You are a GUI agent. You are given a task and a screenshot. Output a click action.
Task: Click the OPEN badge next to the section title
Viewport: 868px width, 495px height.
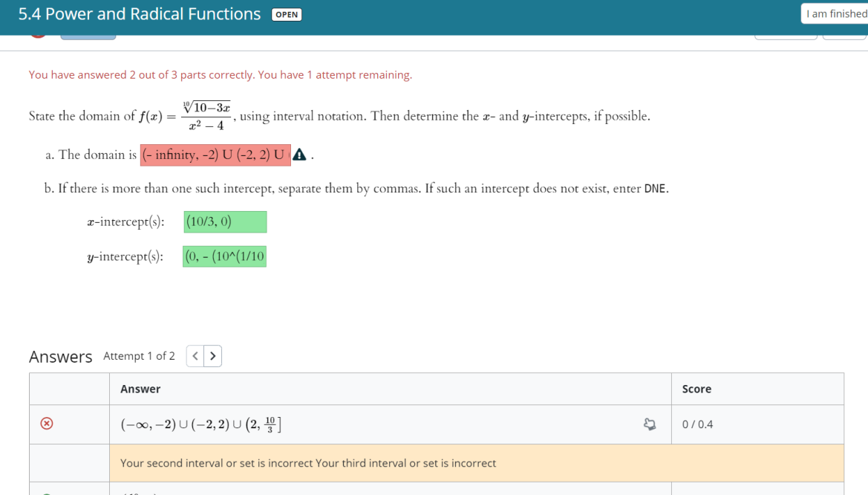click(287, 13)
